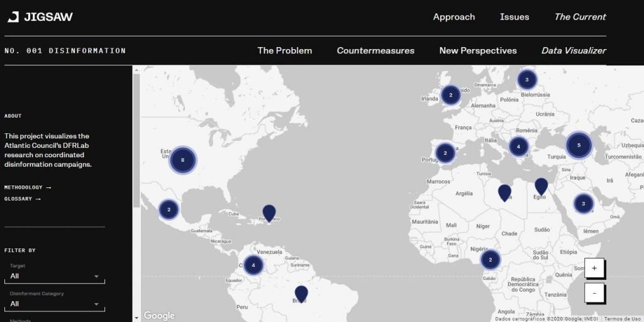The image size is (644, 322).
Task: Open the Approach menu item
Action: click(454, 17)
